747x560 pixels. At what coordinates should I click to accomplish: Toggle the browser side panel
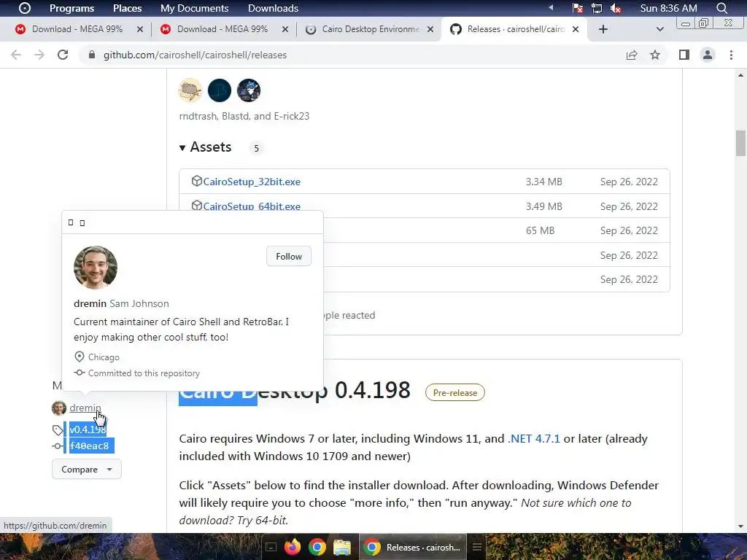(x=684, y=55)
